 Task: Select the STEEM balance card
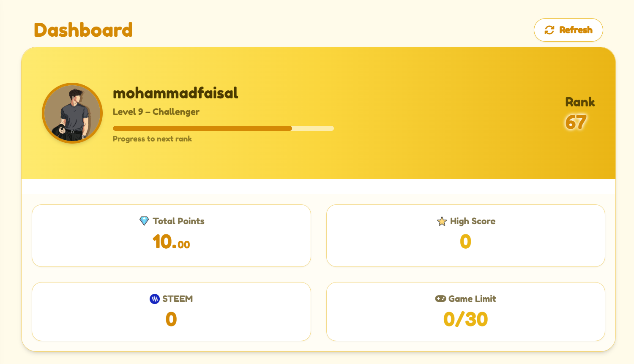point(171,312)
